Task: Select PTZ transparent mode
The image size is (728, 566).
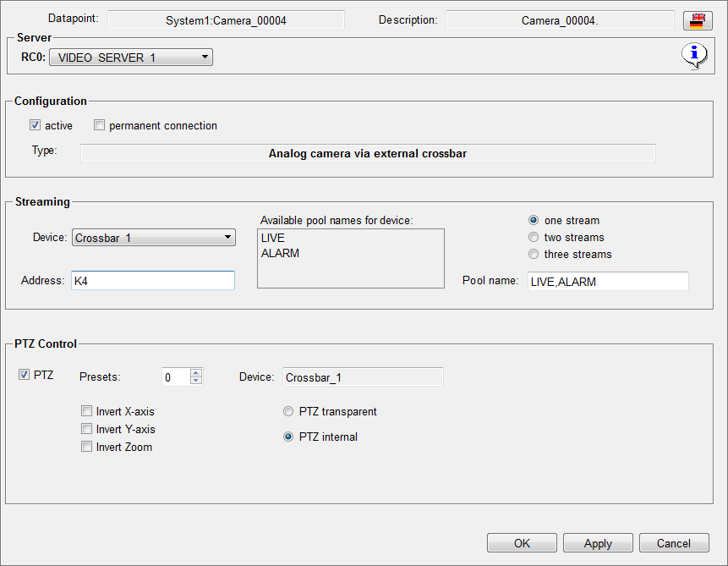Action: (288, 411)
